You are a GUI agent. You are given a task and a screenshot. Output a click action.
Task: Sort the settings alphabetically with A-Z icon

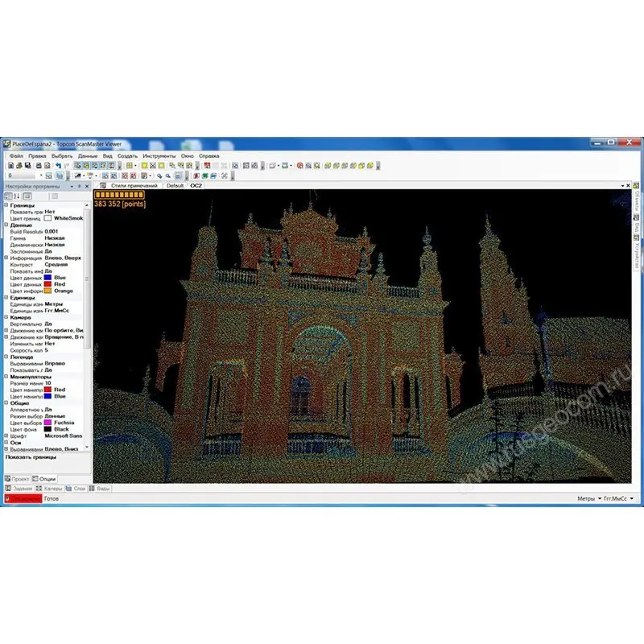pos(17,196)
